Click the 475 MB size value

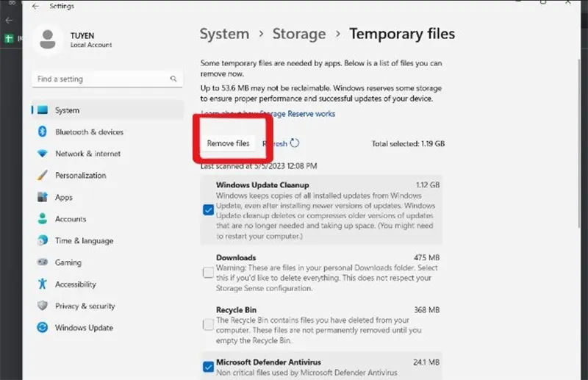(x=427, y=258)
